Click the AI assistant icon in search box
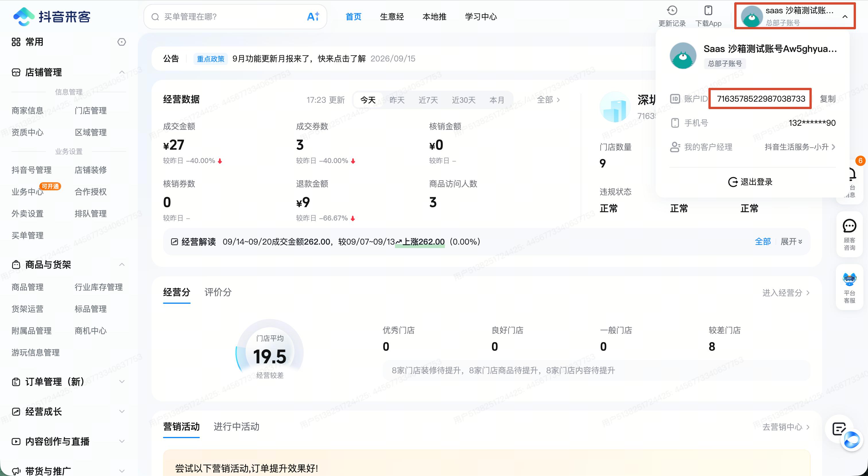 click(x=313, y=17)
